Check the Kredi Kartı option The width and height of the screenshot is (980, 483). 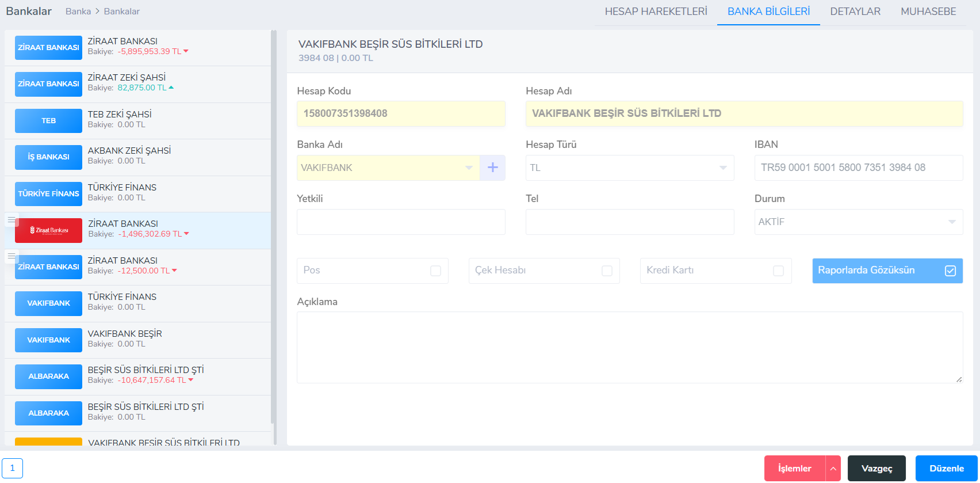778,271
